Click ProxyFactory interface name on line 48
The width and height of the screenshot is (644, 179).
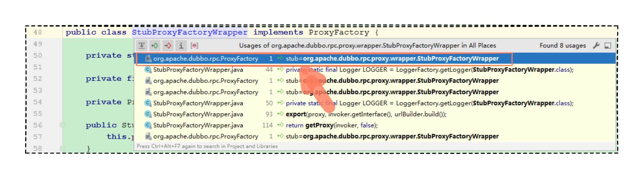pos(339,33)
